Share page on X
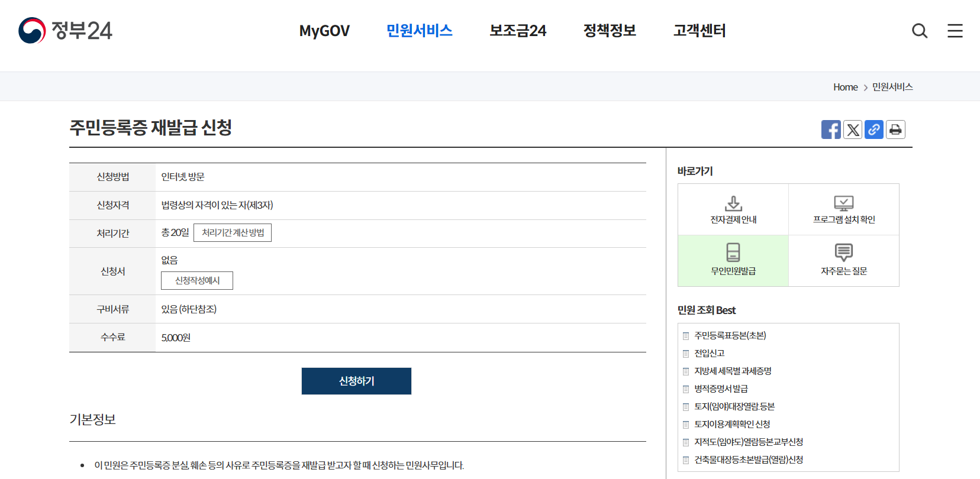 (x=853, y=130)
